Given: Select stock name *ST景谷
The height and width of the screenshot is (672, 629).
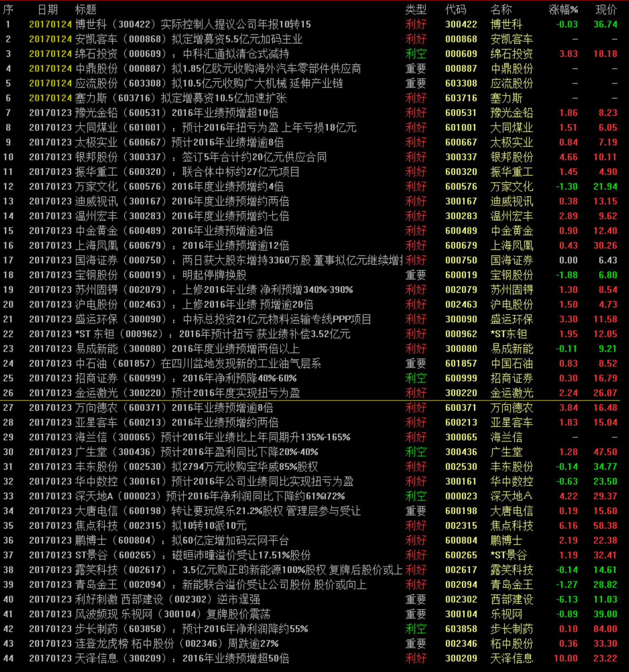Looking at the screenshot, I should point(508,555).
